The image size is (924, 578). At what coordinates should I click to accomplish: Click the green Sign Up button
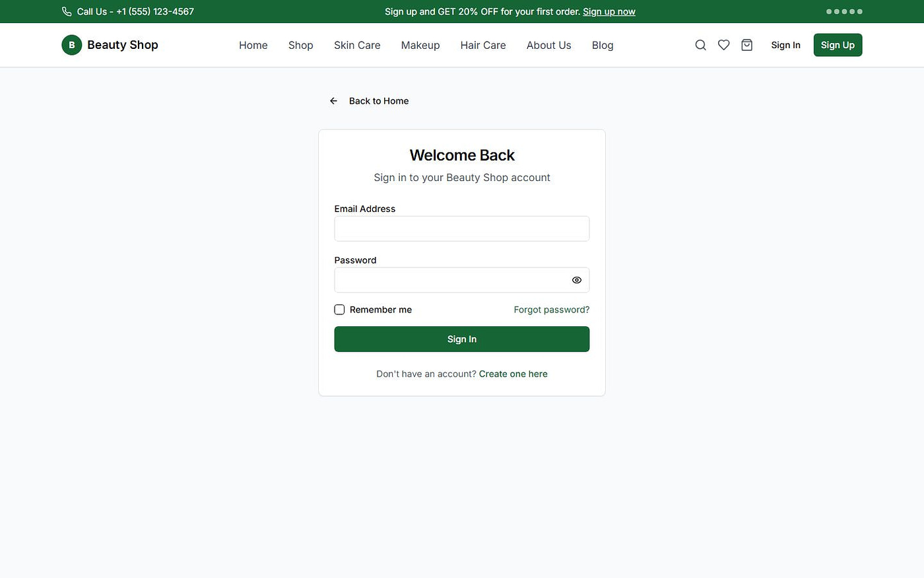838,45
